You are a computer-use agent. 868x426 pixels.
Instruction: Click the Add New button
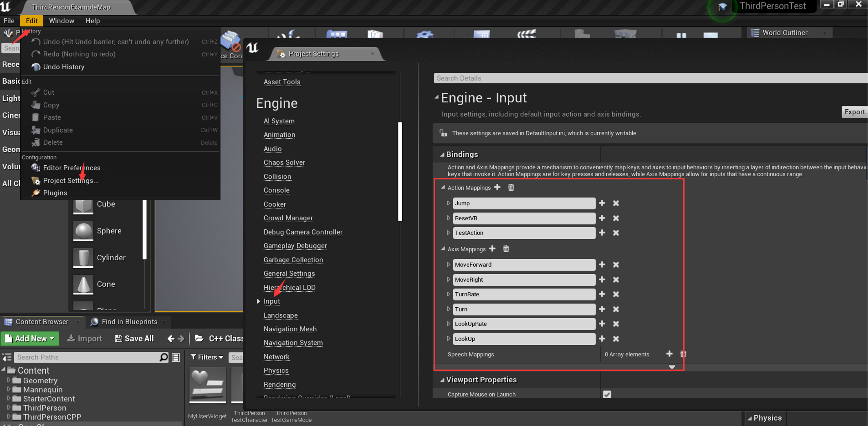pos(30,338)
